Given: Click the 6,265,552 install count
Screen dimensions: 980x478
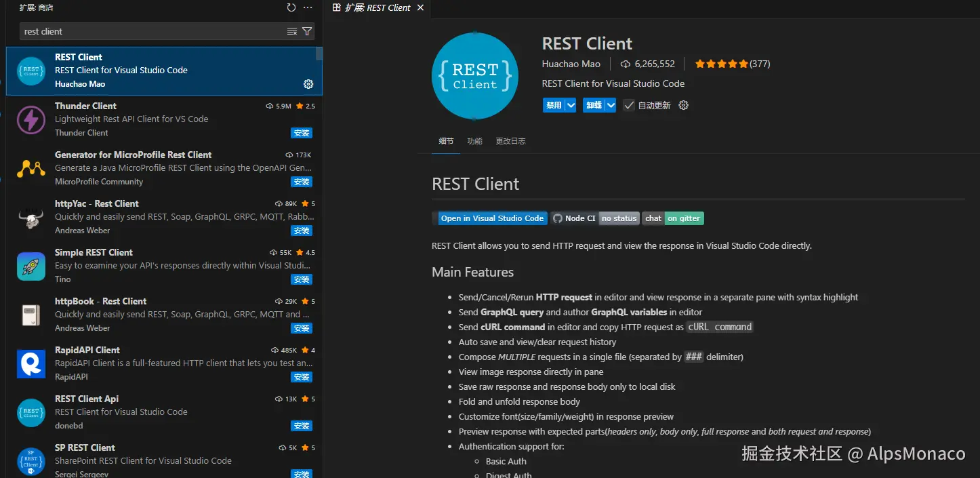Looking at the screenshot, I should pos(655,64).
